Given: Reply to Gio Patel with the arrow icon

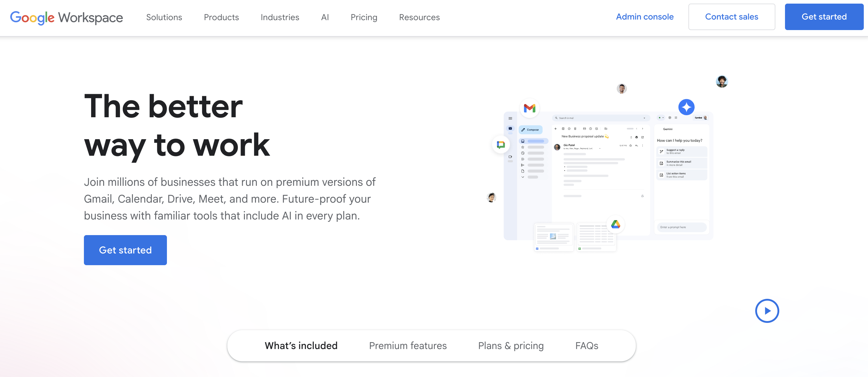Looking at the screenshot, I should pos(637,146).
